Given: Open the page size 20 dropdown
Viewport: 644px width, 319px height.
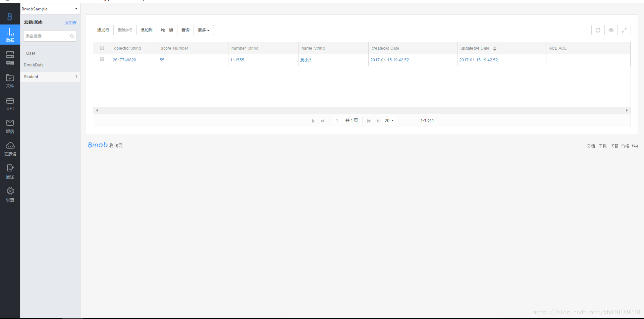Looking at the screenshot, I should pos(389,120).
